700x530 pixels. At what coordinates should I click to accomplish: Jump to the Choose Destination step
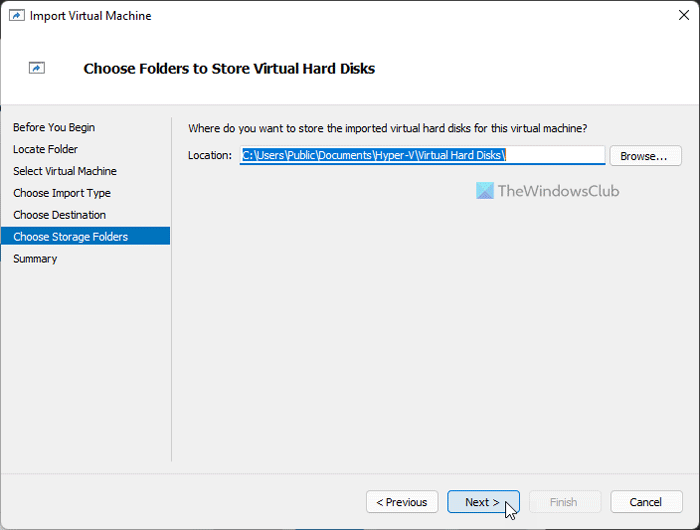(59, 215)
